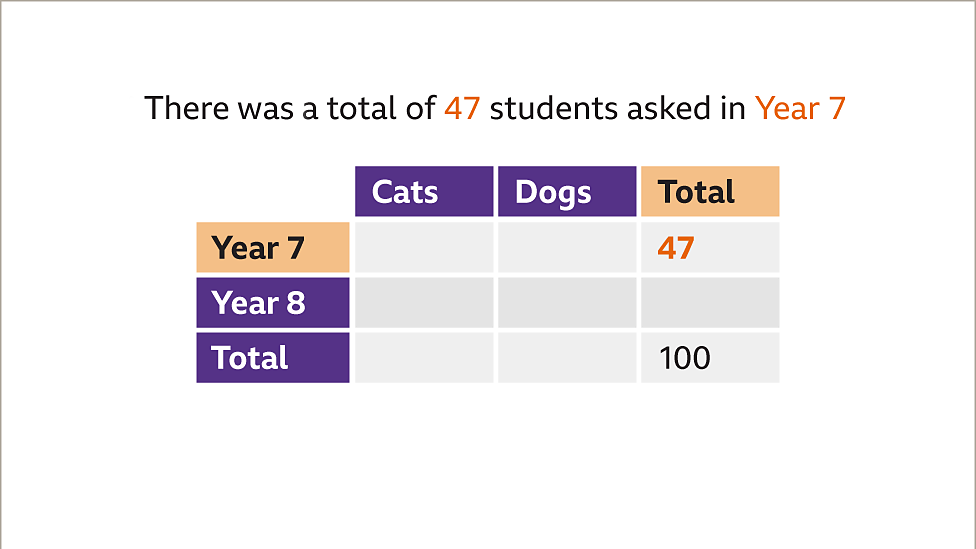This screenshot has height=549, width=976.
Task: Select the orange Total column header
Action: (709, 192)
